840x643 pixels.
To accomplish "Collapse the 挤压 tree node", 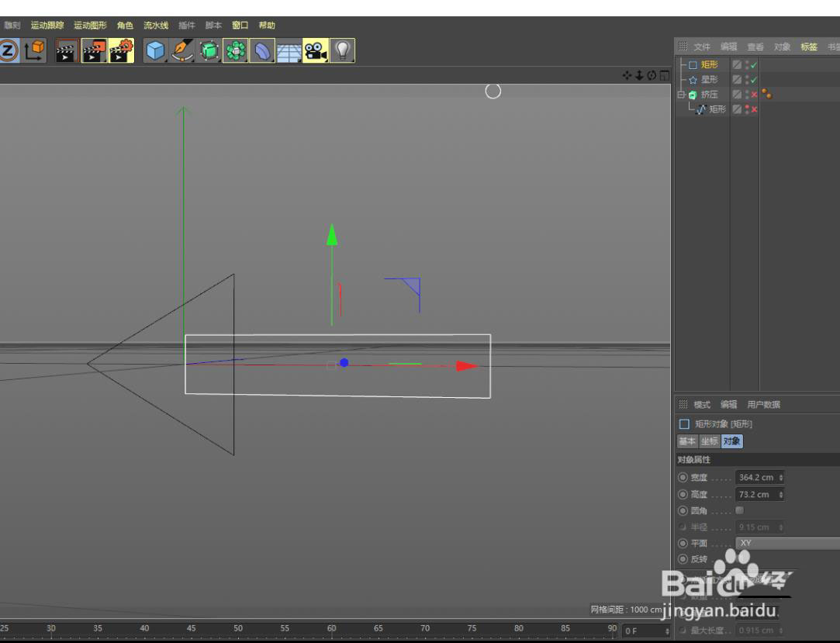I will pos(681,95).
